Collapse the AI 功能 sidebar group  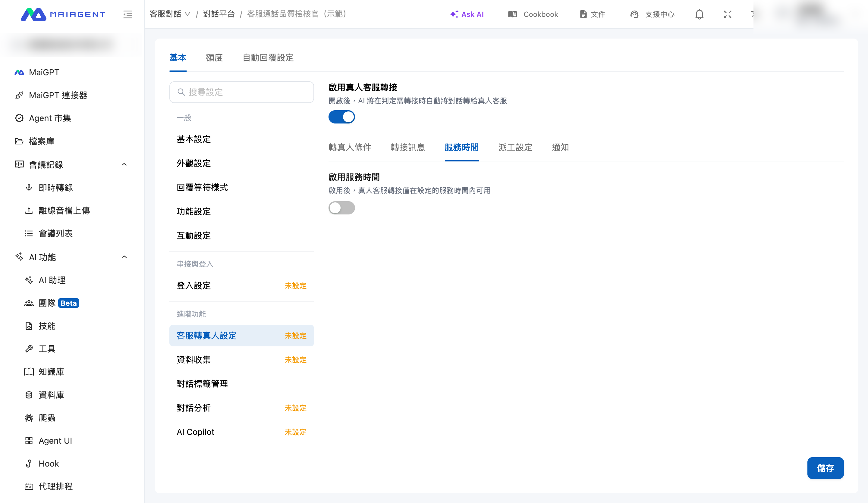124,257
